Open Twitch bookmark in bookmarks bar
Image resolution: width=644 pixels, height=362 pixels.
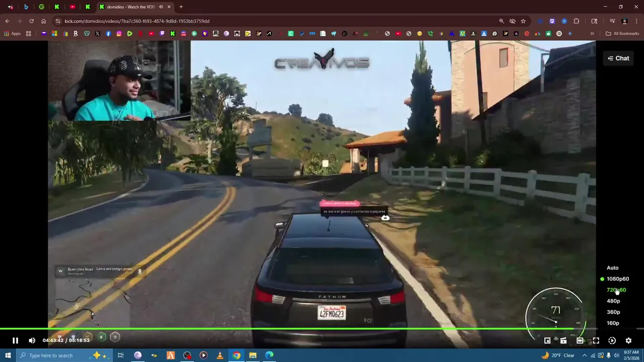pyautogui.click(x=162, y=34)
